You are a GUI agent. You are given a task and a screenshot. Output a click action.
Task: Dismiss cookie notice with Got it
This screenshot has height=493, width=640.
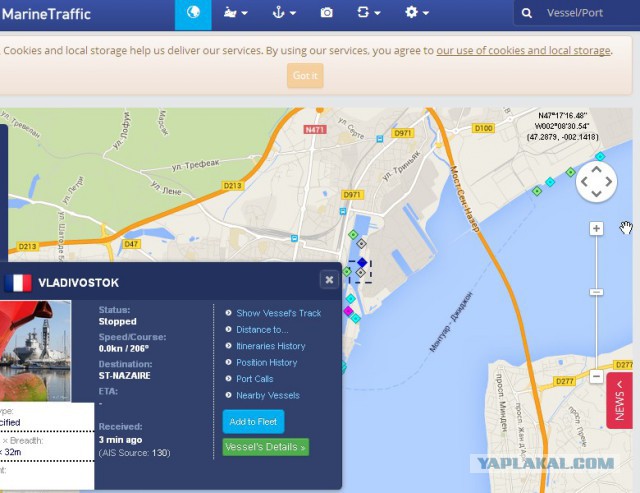tap(305, 76)
